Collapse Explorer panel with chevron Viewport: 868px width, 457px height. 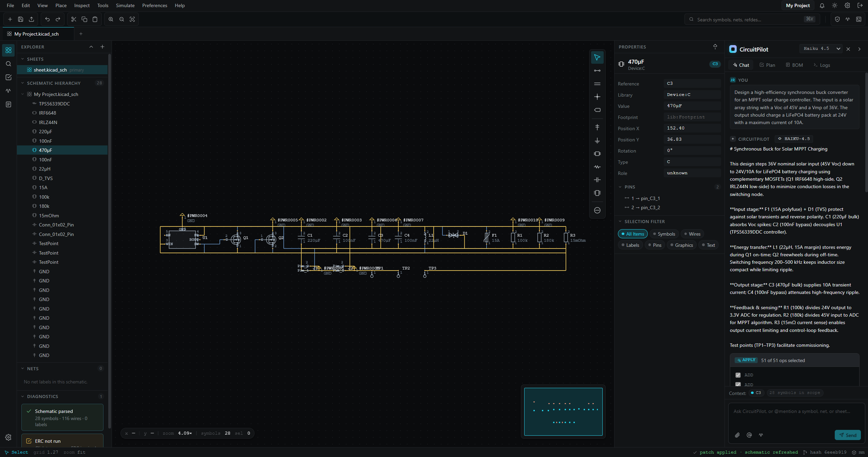point(91,47)
